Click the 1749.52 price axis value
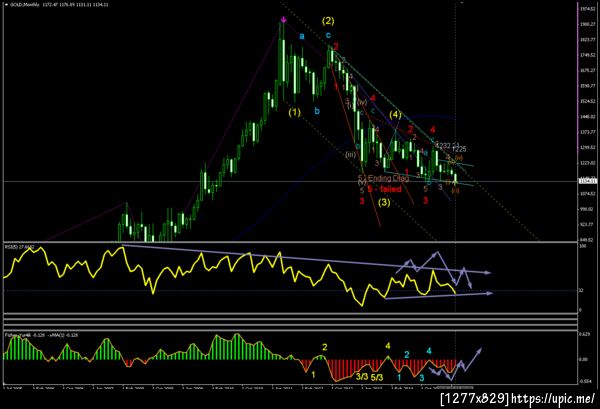 click(x=588, y=55)
